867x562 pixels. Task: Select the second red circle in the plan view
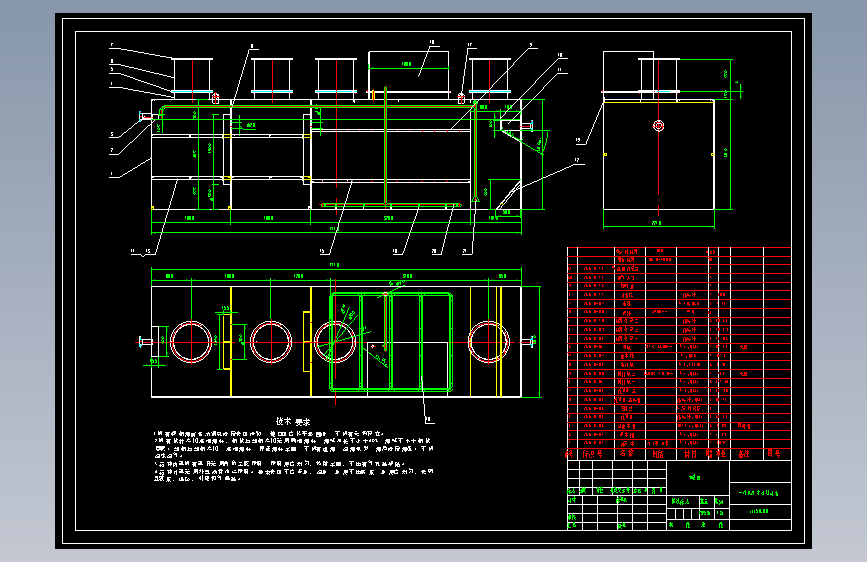click(271, 342)
